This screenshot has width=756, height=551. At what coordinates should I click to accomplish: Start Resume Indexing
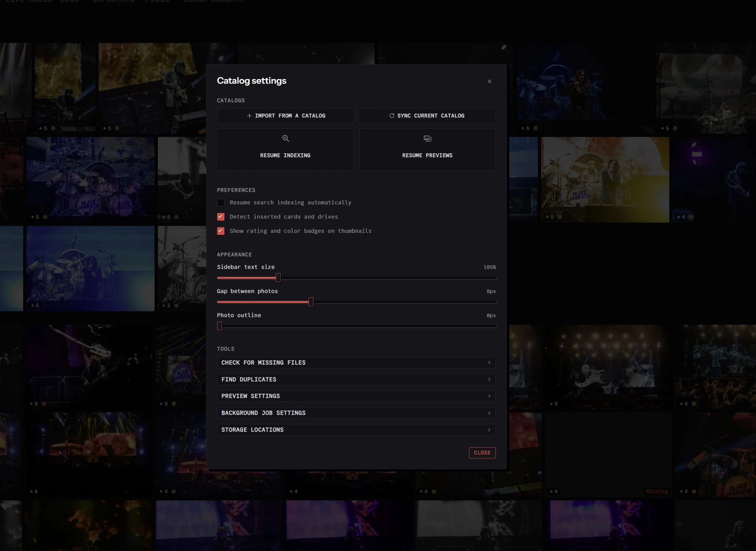pos(285,150)
